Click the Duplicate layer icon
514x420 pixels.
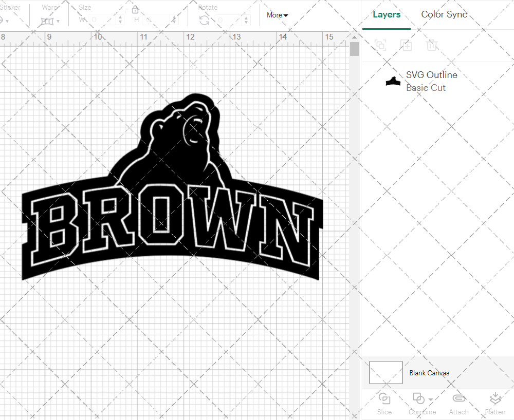coord(406,45)
